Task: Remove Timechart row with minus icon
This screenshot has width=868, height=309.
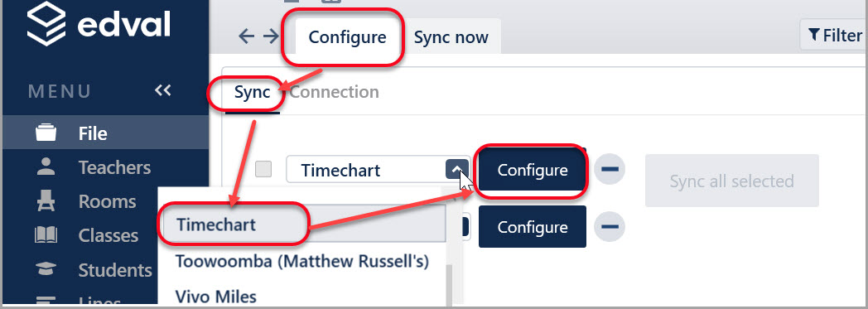Action: [x=610, y=168]
